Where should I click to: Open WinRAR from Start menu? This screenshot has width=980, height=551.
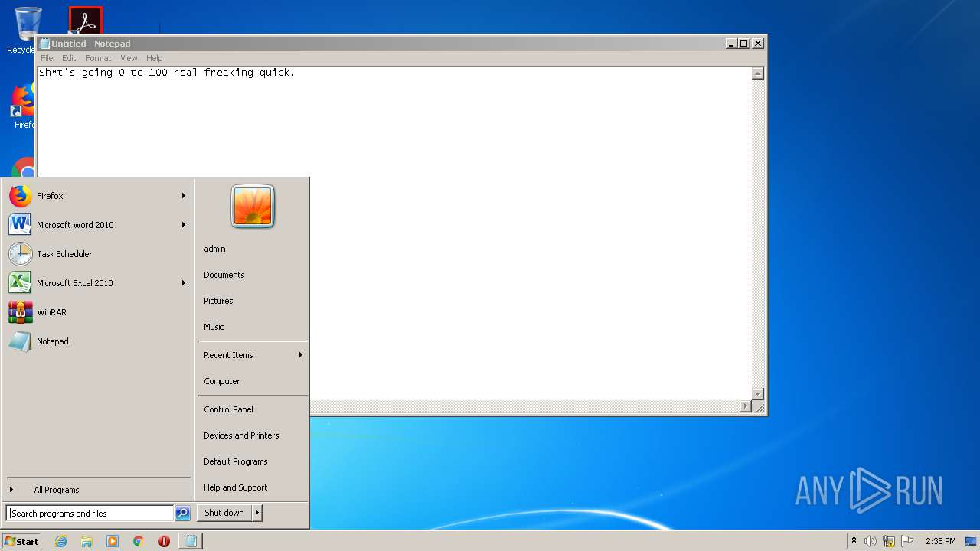pos(97,312)
